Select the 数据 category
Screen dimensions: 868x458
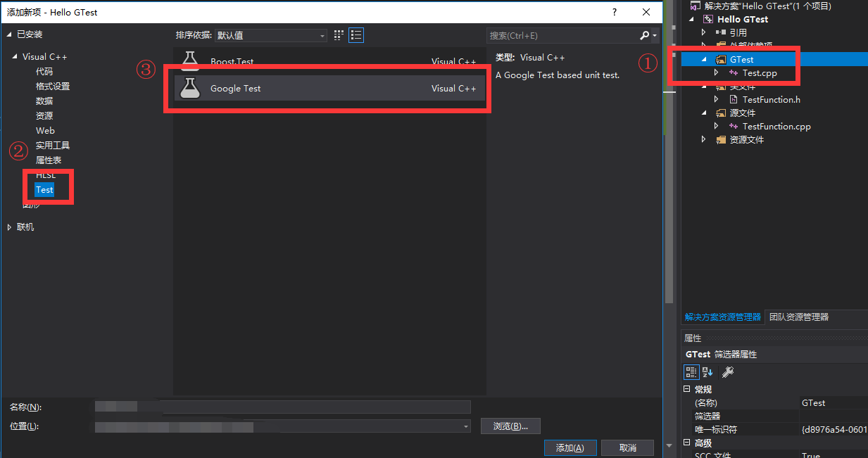pyautogui.click(x=44, y=101)
